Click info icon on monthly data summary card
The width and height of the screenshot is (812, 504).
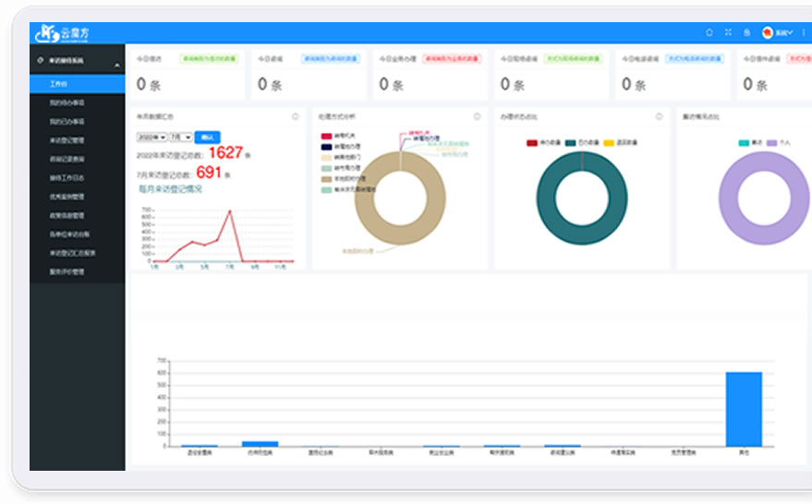coord(296,117)
